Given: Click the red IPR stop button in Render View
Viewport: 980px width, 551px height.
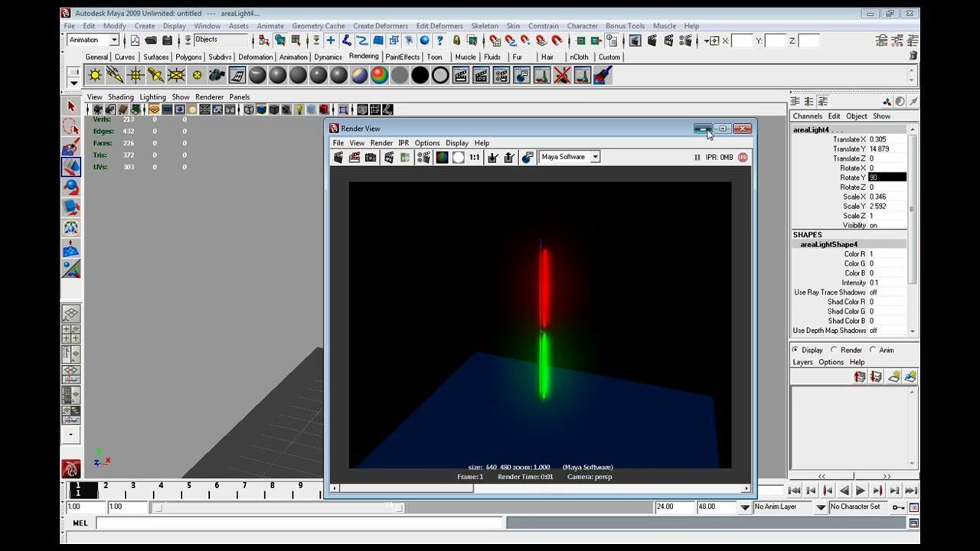Looking at the screenshot, I should [x=743, y=157].
